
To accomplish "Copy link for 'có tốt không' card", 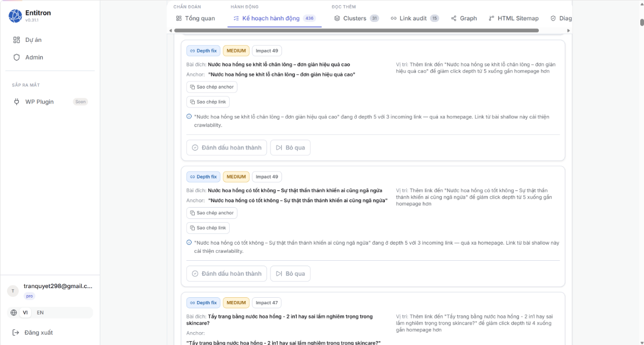I will 208,228.
